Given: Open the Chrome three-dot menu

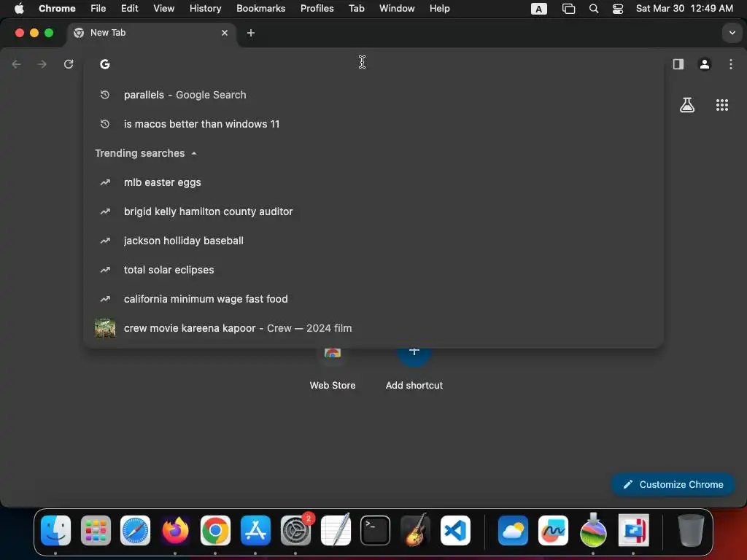Looking at the screenshot, I should point(730,64).
